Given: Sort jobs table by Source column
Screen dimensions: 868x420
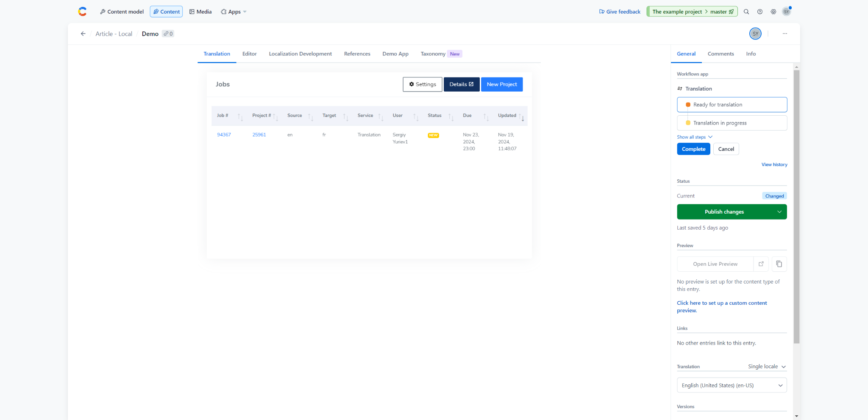Looking at the screenshot, I should [x=311, y=117].
